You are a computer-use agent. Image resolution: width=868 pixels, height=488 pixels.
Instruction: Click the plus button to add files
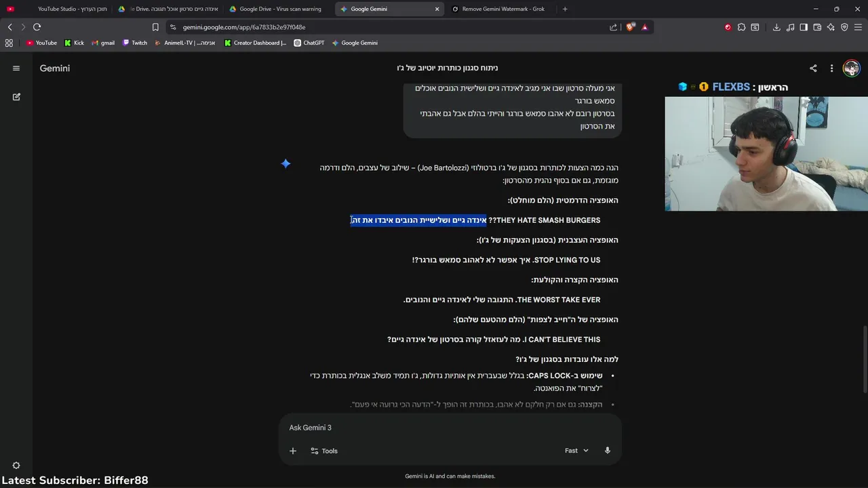(293, 451)
